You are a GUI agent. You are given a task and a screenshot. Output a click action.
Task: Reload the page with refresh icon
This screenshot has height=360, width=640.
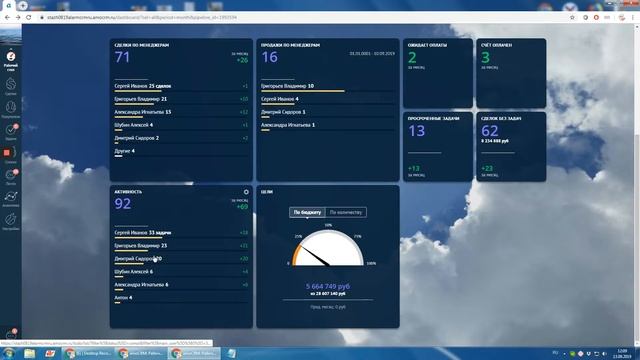click(29, 18)
